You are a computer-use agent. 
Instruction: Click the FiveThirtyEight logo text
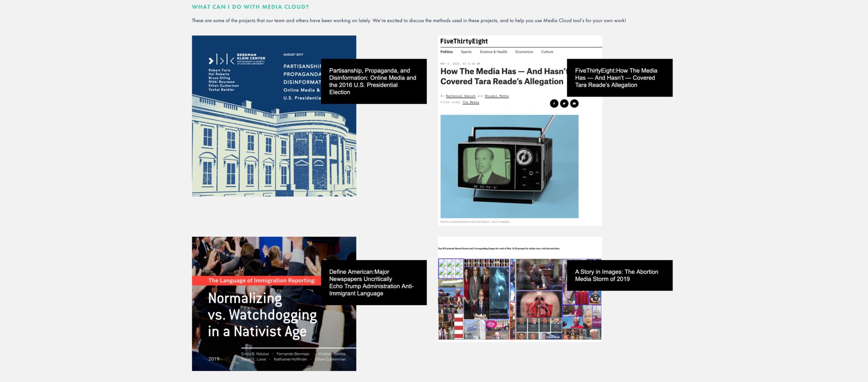coord(464,41)
